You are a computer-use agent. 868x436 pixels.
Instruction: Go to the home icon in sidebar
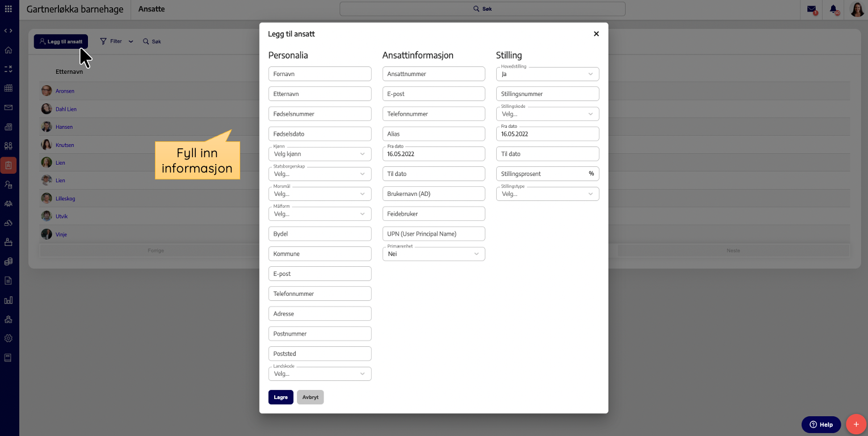(x=9, y=50)
